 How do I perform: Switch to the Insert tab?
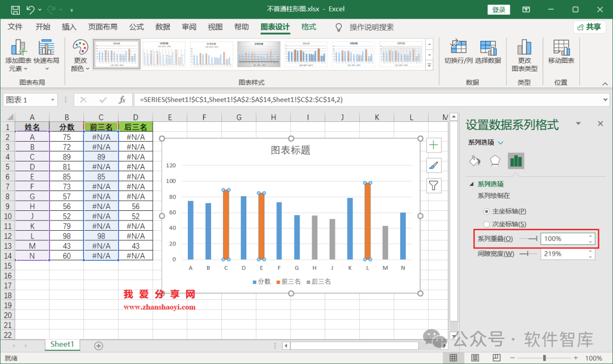tap(69, 27)
